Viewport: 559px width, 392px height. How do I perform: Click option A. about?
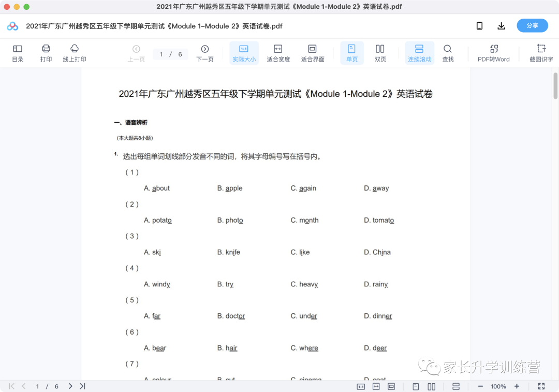157,188
